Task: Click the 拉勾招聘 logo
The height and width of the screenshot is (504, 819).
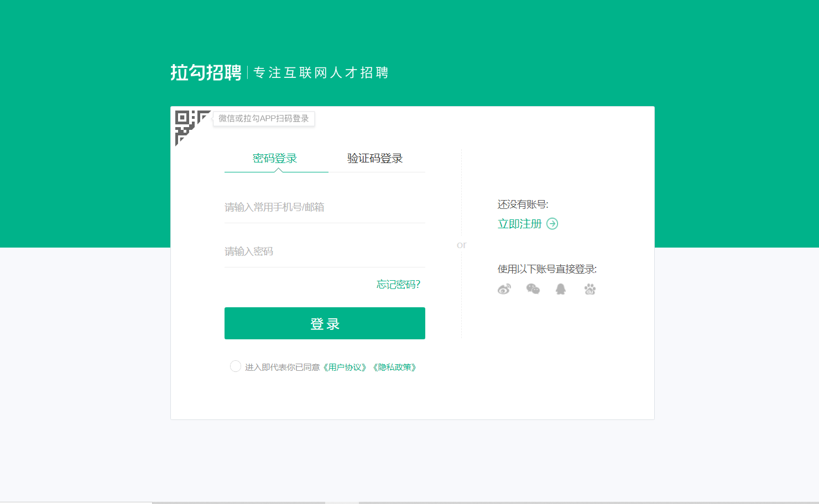Action: (x=206, y=72)
